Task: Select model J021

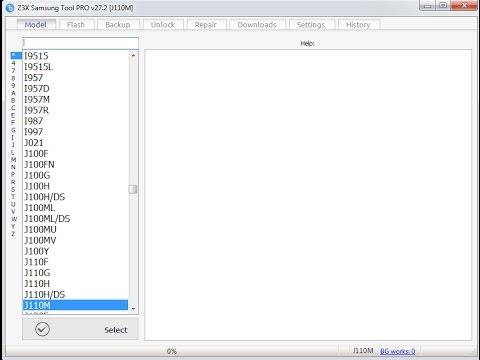Action: [76, 143]
